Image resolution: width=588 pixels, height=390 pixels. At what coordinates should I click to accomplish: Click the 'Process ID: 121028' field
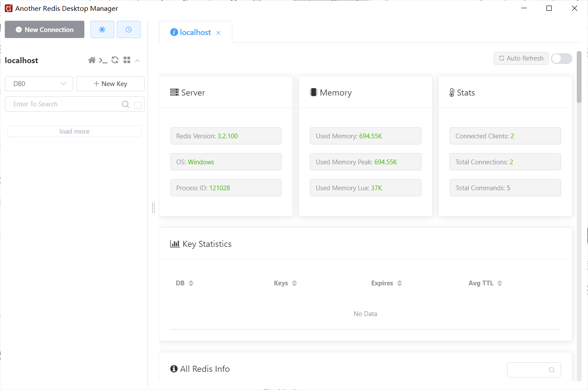tap(226, 188)
